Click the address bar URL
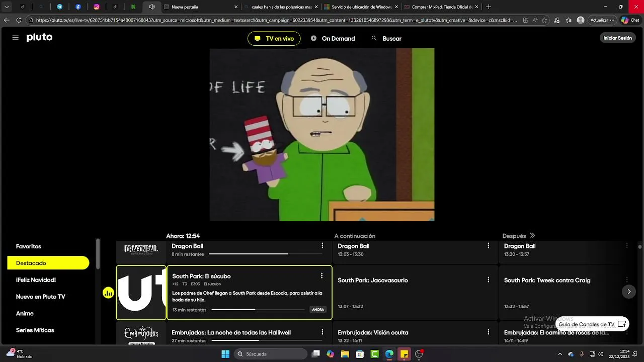The image size is (644, 362). (276, 20)
